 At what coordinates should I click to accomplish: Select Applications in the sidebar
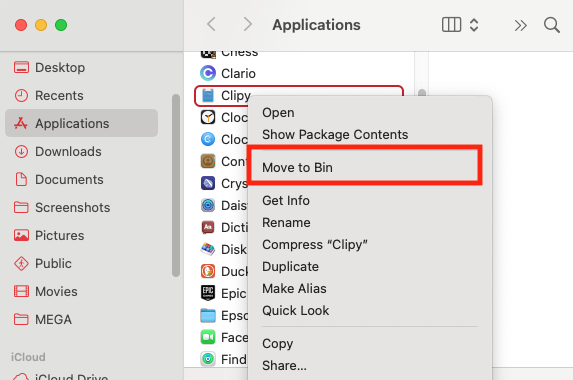pos(81,123)
